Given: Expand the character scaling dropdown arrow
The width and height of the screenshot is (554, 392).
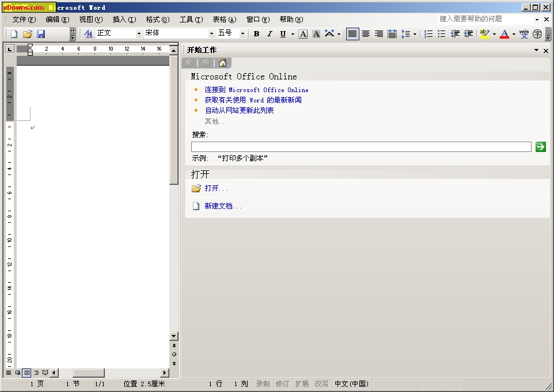Looking at the screenshot, I should 339,34.
